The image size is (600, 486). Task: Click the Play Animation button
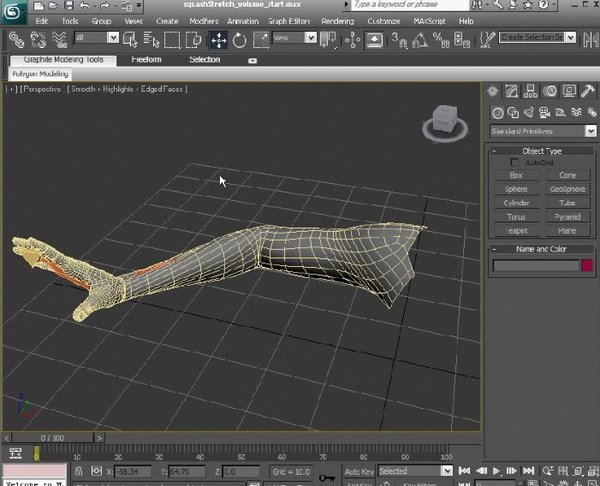(497, 471)
